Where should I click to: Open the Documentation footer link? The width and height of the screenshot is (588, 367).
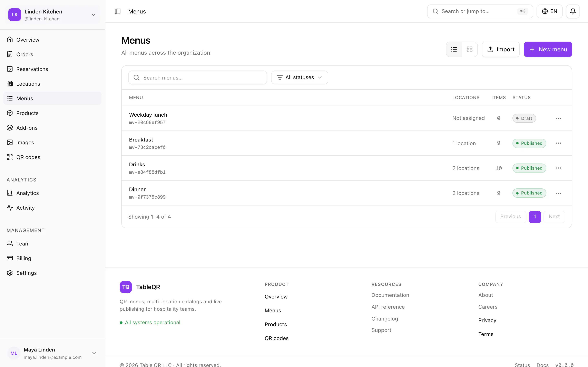pos(390,295)
